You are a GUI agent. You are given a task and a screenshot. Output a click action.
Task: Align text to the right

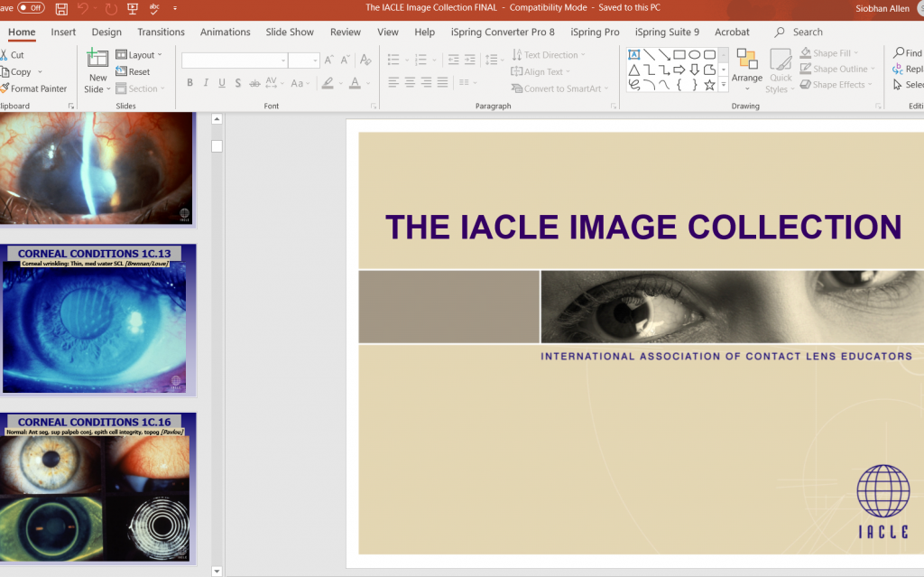(426, 82)
